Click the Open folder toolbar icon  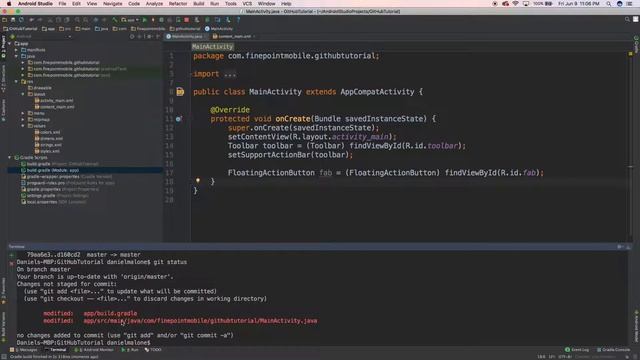tap(4, 20)
